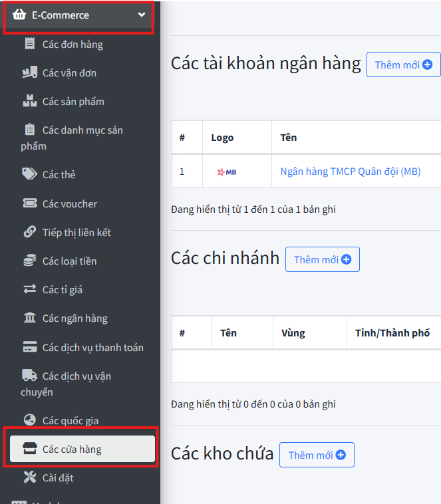Screen dimensions: 441x504
Task: Open Các ngân hàng menu item
Action: (75, 318)
